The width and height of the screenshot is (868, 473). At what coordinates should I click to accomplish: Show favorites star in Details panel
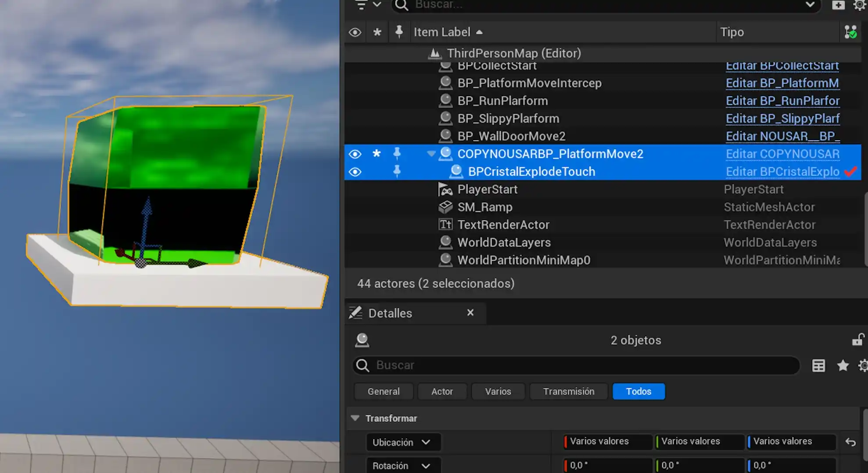pyautogui.click(x=843, y=365)
